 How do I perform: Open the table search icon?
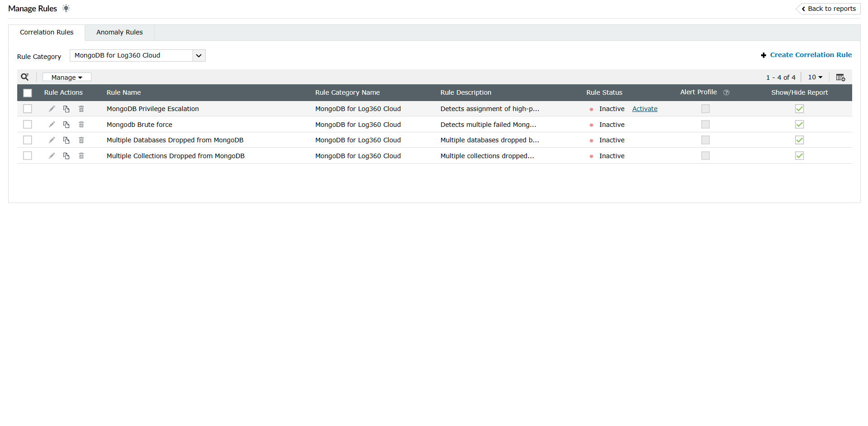(25, 77)
